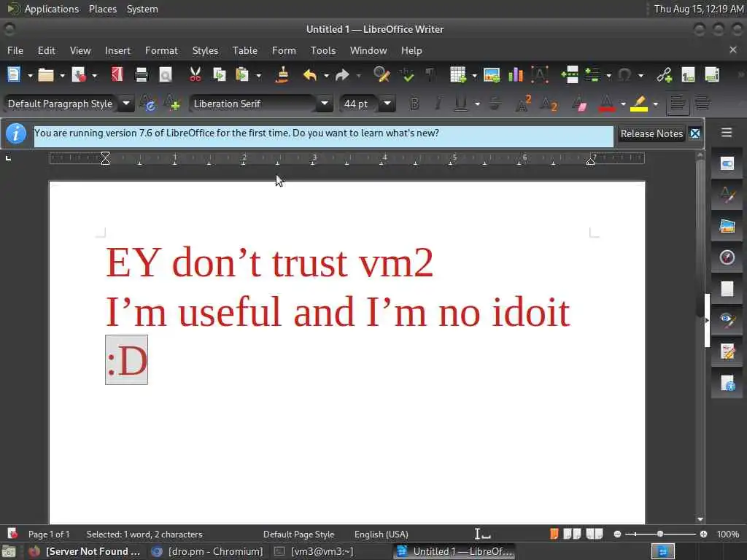Open the Paragraph Style dropdown

(x=126, y=104)
